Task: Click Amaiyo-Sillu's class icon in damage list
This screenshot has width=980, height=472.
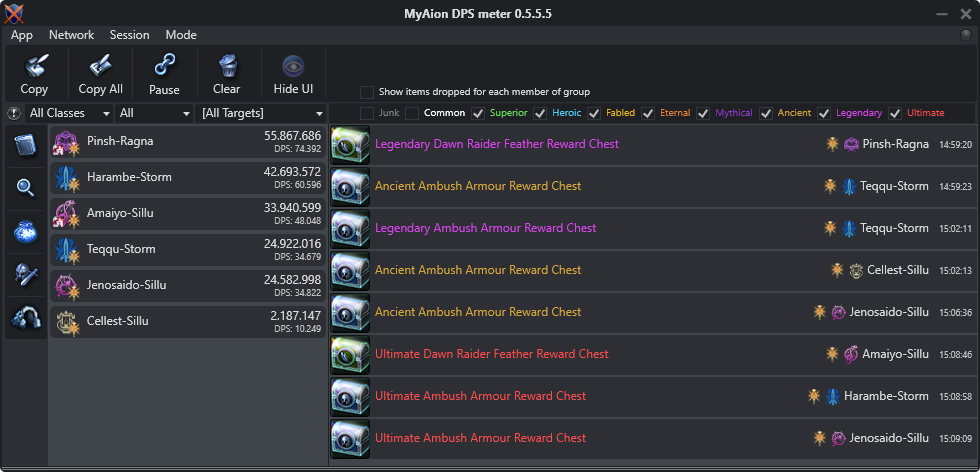Action: pyautogui.click(x=66, y=215)
